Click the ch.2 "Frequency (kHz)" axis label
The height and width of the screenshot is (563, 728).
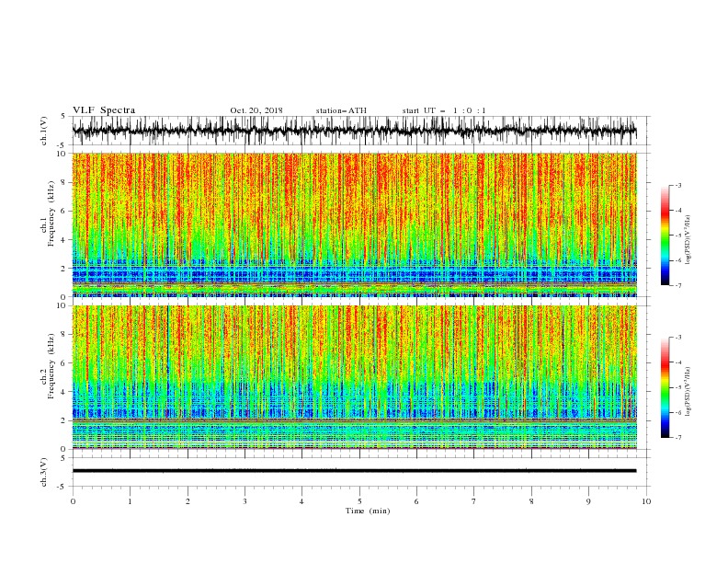pyautogui.click(x=51, y=366)
